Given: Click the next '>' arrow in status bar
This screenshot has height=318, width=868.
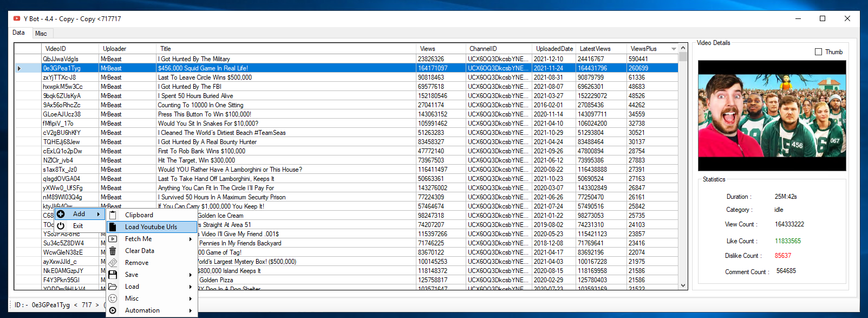Looking at the screenshot, I should click(97, 305).
